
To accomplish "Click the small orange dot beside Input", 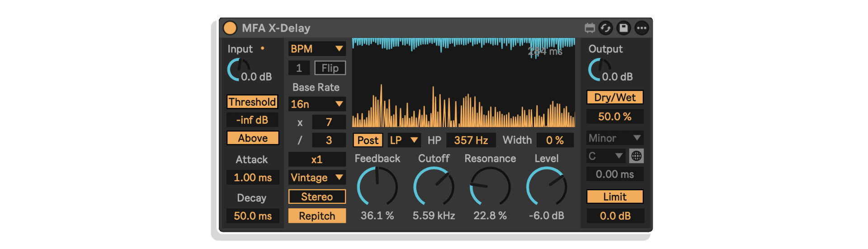I will [x=262, y=48].
